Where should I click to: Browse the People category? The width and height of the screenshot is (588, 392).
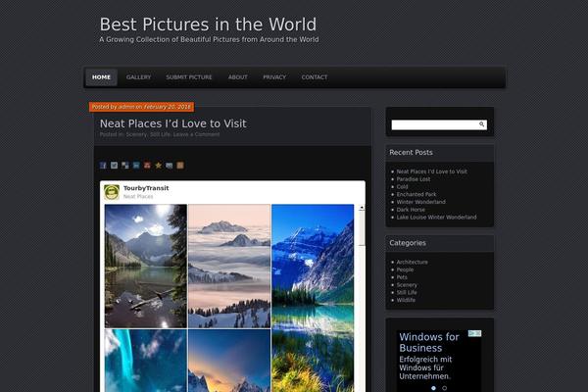(x=405, y=269)
